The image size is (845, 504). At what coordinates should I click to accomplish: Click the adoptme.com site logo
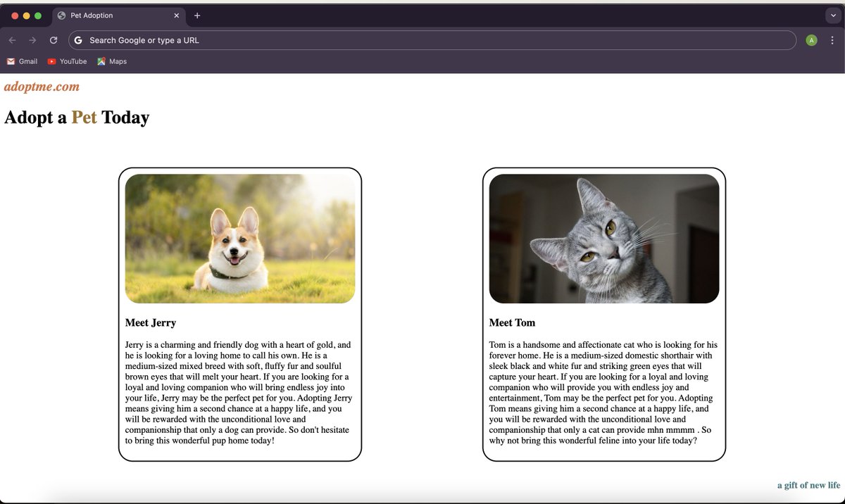coord(42,87)
